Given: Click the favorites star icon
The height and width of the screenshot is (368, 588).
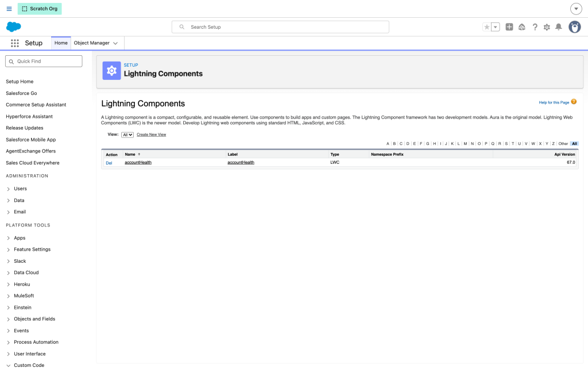Looking at the screenshot, I should 487,27.
